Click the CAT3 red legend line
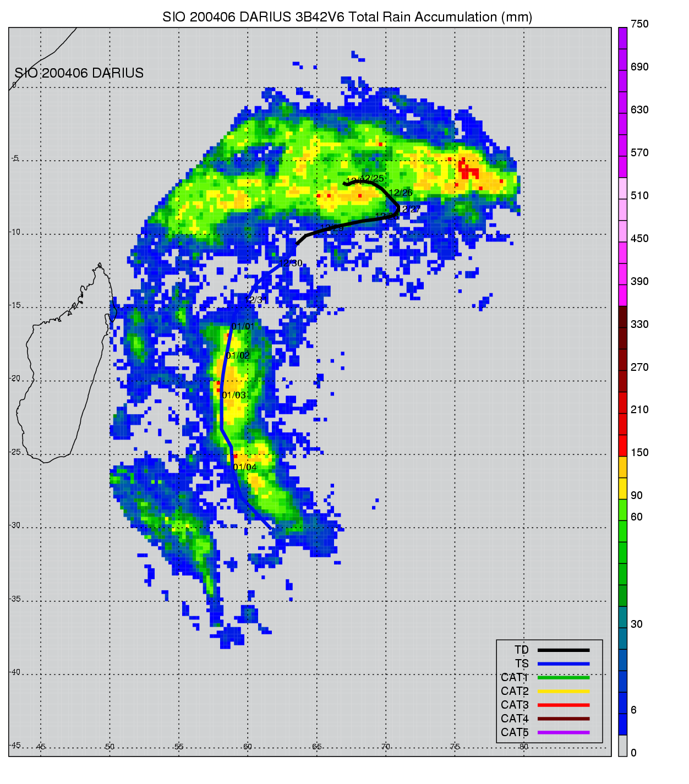 563,705
